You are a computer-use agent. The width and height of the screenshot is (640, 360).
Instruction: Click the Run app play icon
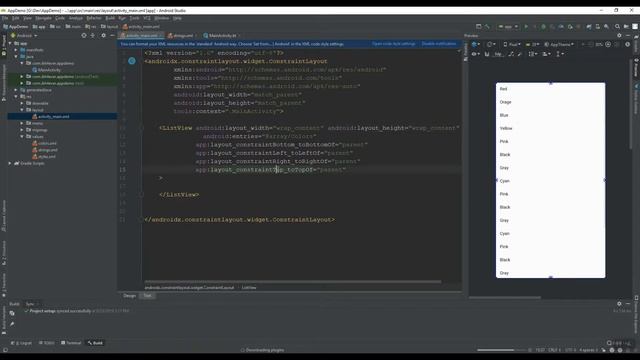526,27
